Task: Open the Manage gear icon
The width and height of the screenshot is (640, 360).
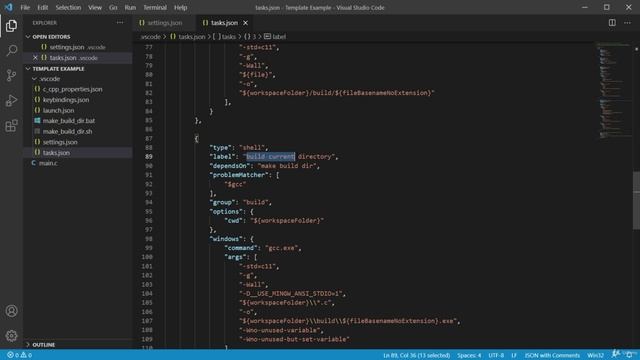Action: point(11,336)
